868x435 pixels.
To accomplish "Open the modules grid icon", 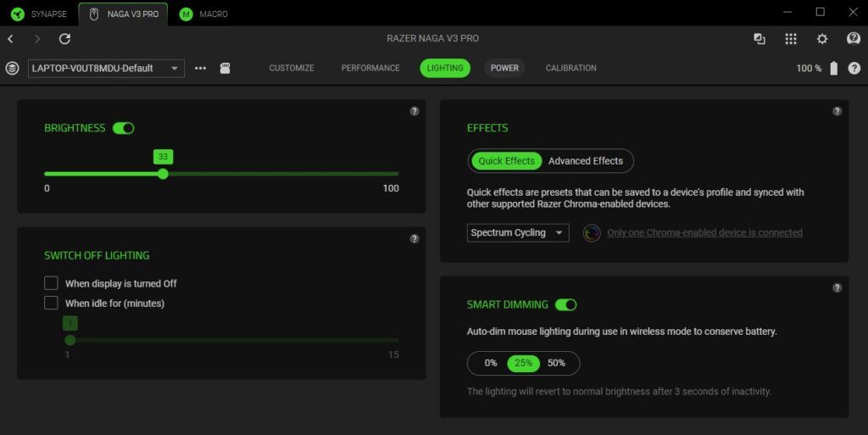I will (x=791, y=39).
